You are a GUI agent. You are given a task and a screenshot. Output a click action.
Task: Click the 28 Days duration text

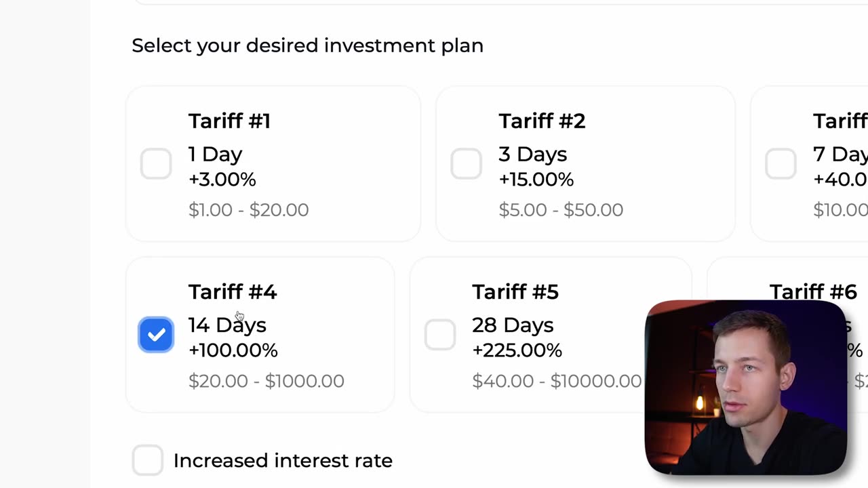coord(513,325)
